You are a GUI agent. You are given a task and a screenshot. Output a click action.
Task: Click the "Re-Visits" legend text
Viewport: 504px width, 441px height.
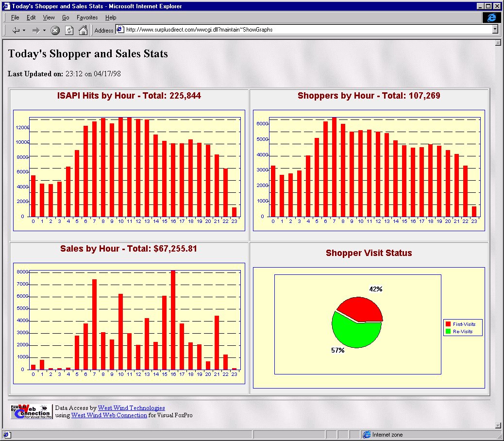click(x=463, y=331)
